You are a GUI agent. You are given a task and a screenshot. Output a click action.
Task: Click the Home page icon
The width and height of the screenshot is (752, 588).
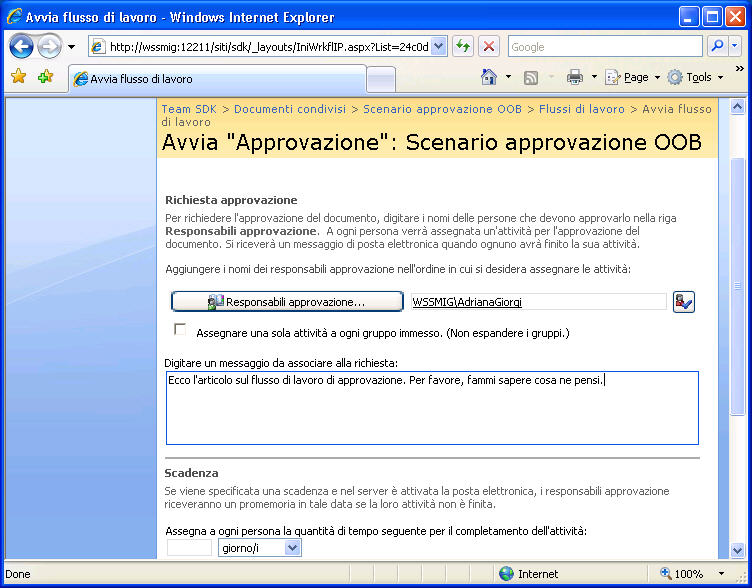(x=489, y=77)
